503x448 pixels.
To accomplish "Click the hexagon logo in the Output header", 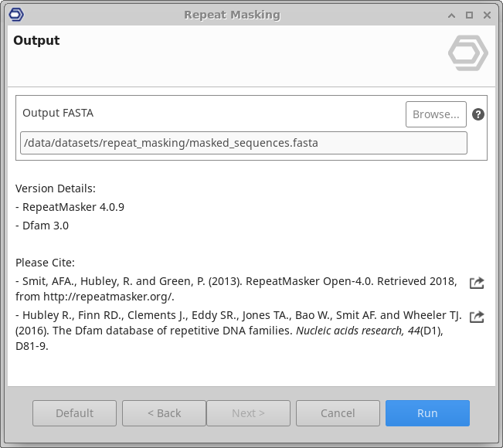I will point(467,55).
